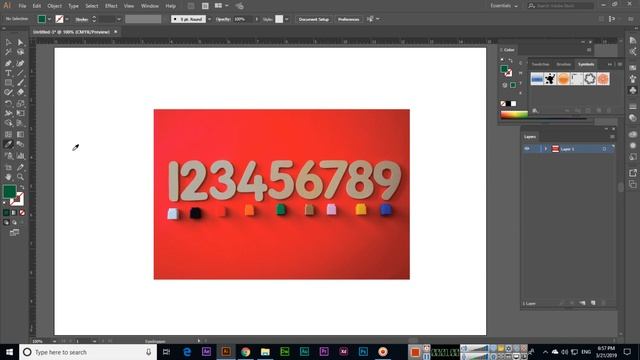Open the stroke weight dropdown
Image resolution: width=640 pixels, height=360 pixels.
(x=119, y=19)
